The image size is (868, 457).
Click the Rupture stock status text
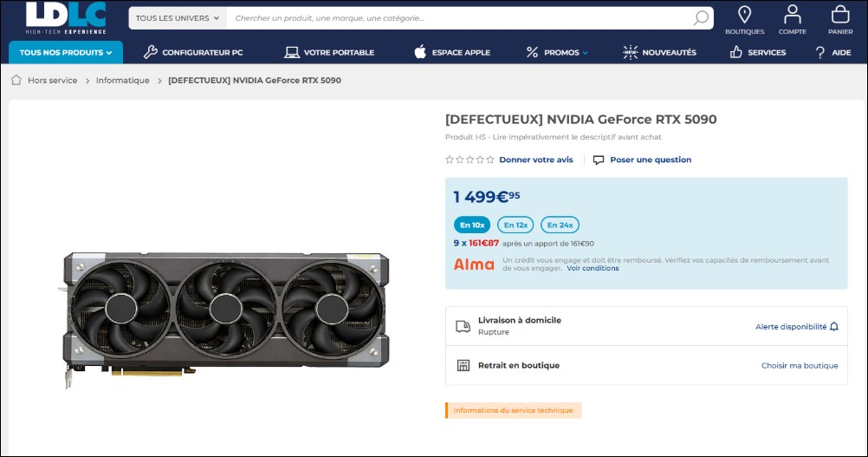(493, 332)
